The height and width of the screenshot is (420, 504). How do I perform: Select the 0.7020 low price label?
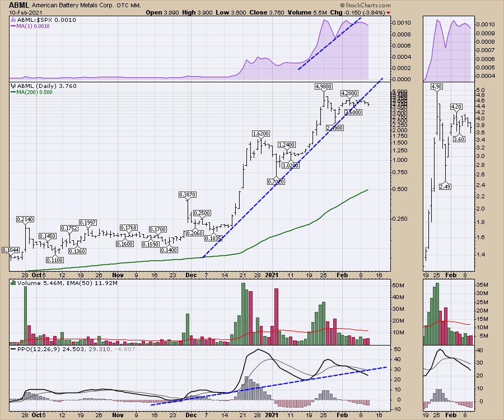coord(275,181)
